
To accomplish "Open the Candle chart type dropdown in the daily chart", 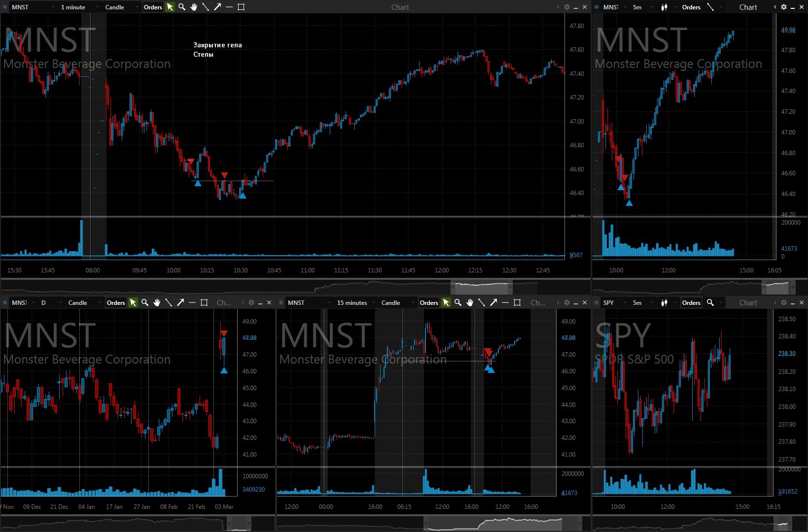I will click(81, 302).
